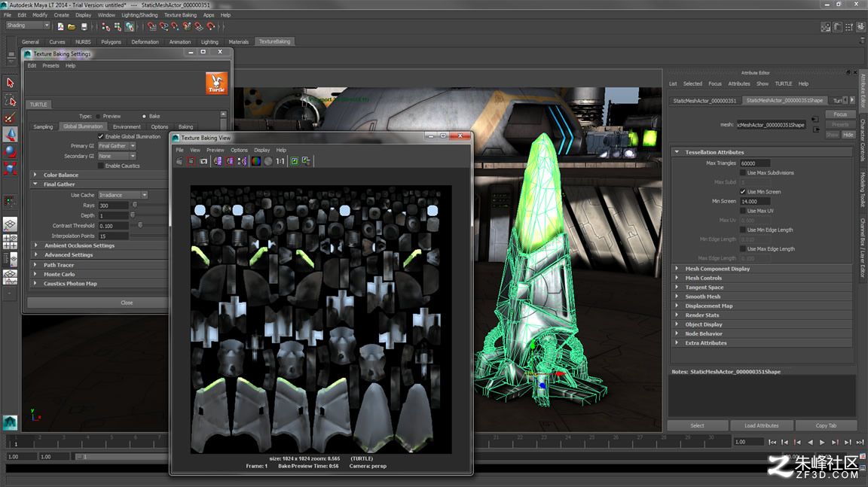
Task: Adjust the Rays slider in Final Gather
Action: pyautogui.click(x=135, y=205)
